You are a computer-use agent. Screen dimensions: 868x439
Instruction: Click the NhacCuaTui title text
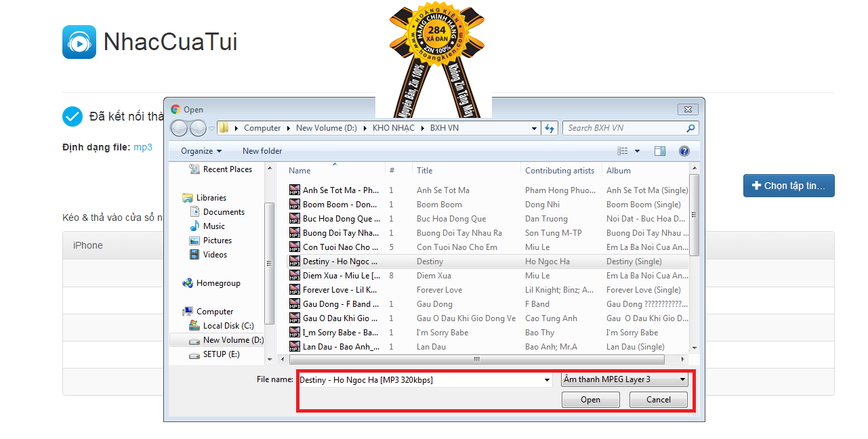(170, 42)
